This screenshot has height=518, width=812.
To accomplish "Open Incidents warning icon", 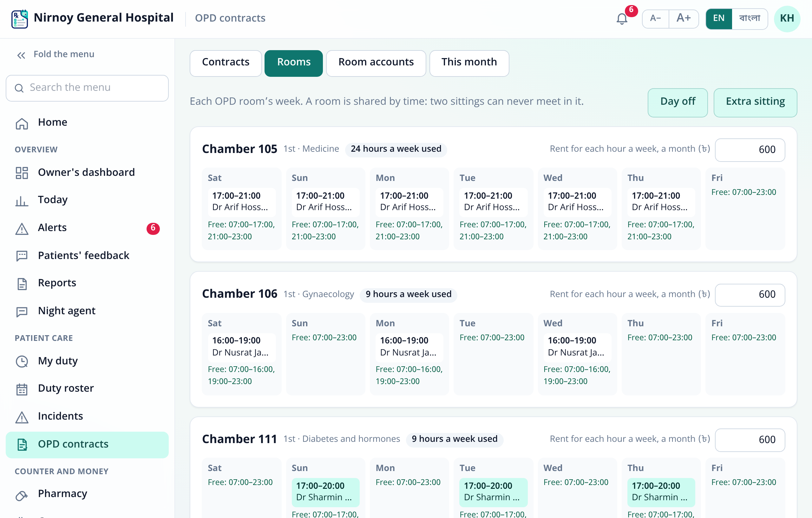I will tap(22, 417).
